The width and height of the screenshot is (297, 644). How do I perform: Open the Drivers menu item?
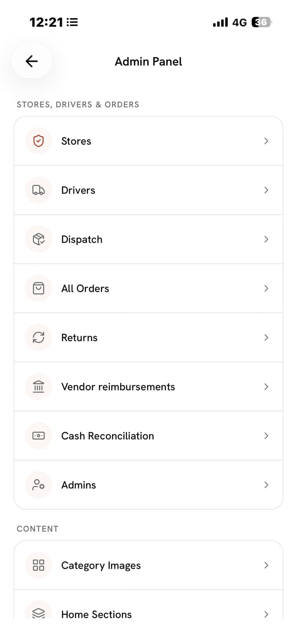[148, 190]
